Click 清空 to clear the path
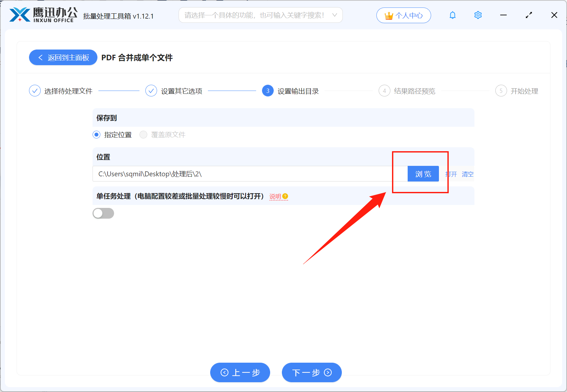Screen dimensions: 567x392 [x=468, y=174]
